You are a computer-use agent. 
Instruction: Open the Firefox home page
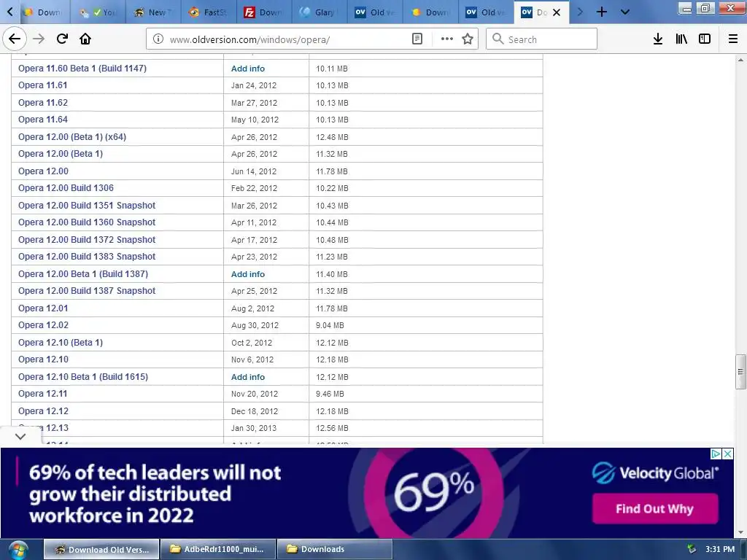click(x=85, y=39)
